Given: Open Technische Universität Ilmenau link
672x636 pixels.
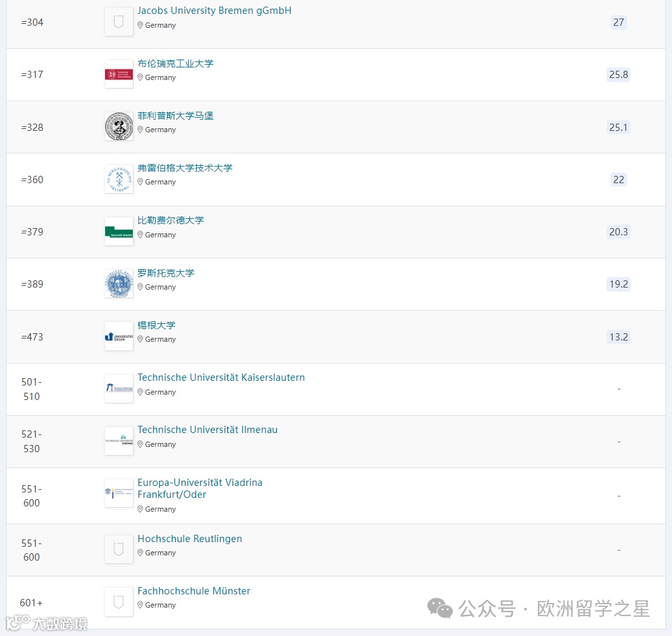Looking at the screenshot, I should [x=207, y=430].
